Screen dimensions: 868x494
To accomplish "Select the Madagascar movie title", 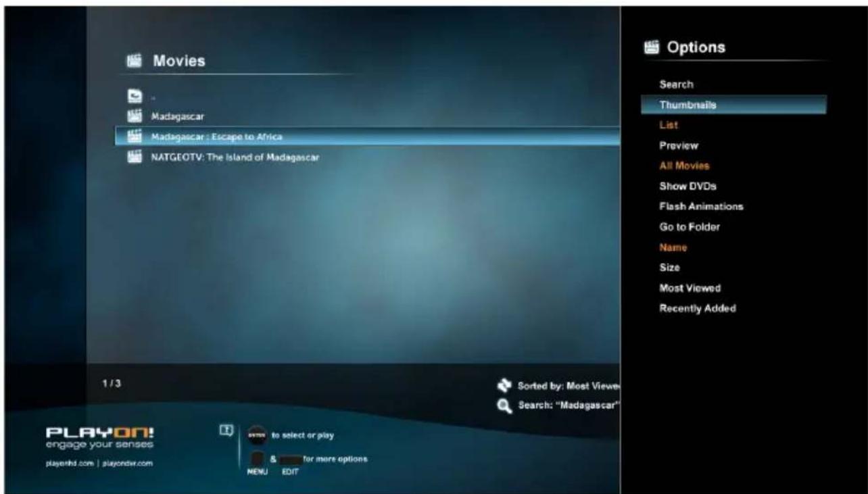I will 178,117.
